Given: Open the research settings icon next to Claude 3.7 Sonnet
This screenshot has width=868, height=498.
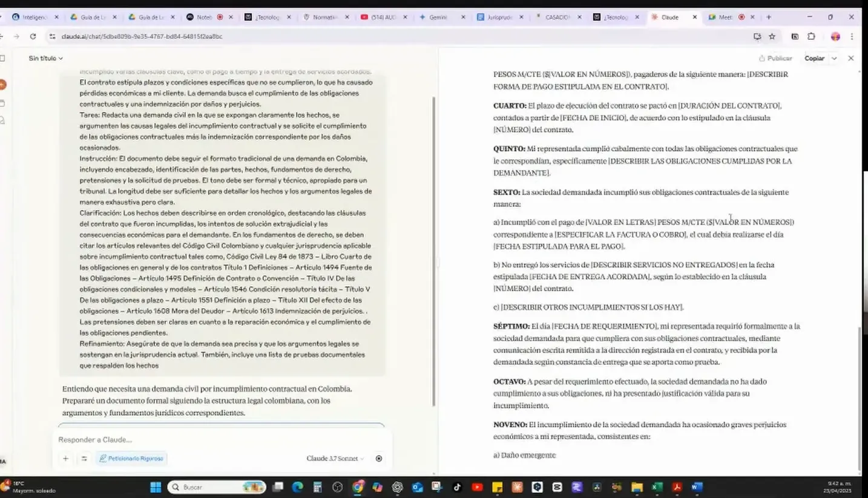Looking at the screenshot, I should (x=378, y=458).
